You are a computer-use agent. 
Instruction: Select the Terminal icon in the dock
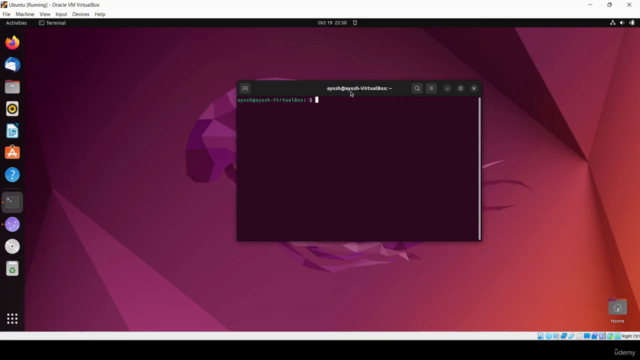[12, 202]
